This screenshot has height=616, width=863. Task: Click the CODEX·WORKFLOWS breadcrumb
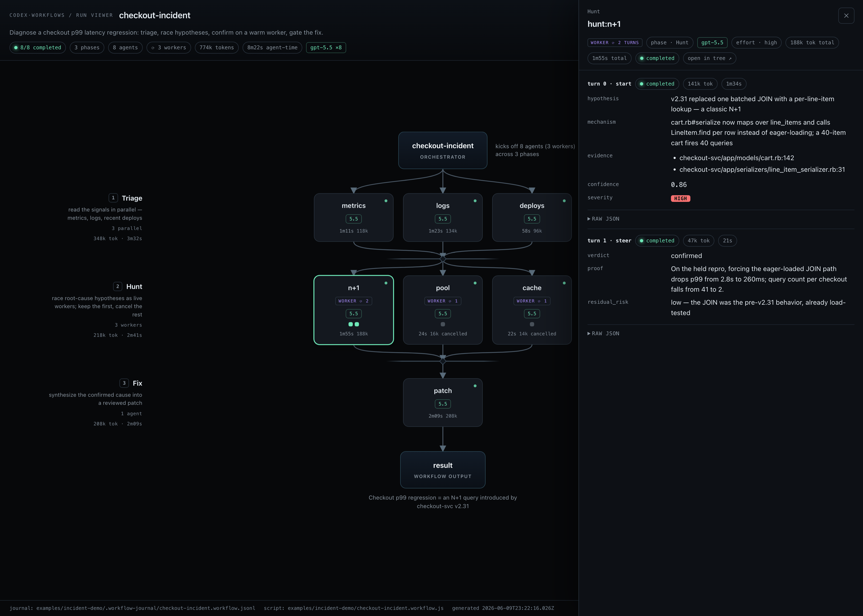point(37,16)
